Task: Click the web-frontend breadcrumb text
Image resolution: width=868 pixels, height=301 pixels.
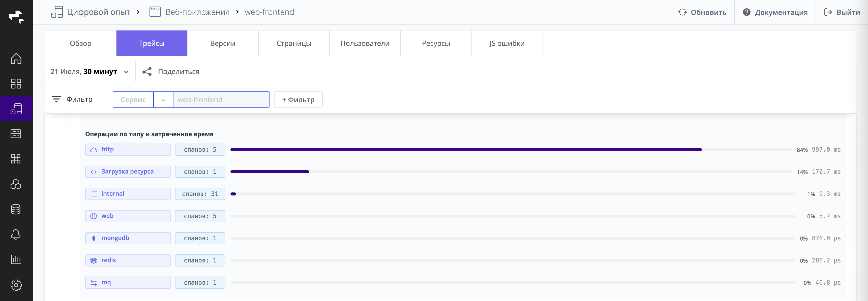Action: click(x=269, y=12)
